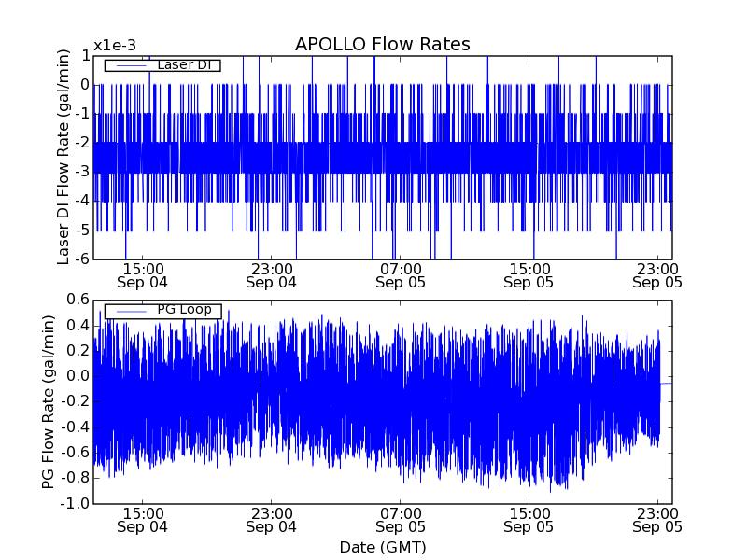Click 15:00 Sep 04 tick on bottom plot
Image resolution: width=747 pixels, height=560 pixels.
[143, 520]
